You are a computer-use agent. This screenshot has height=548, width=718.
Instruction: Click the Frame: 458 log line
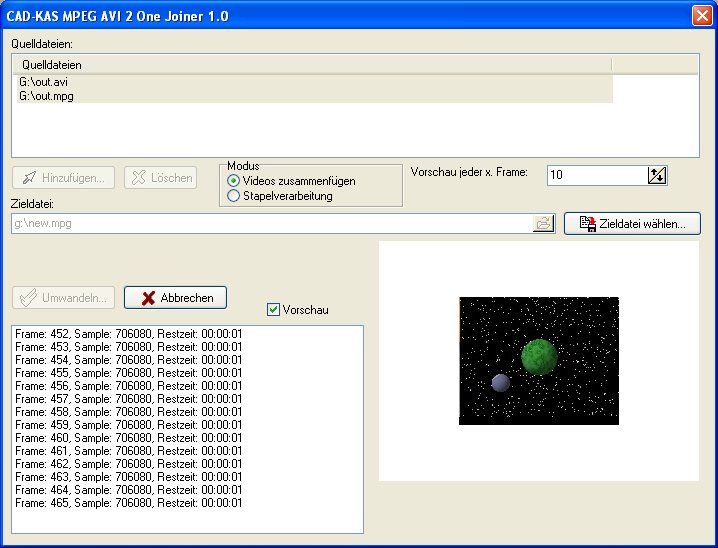pyautogui.click(x=129, y=412)
